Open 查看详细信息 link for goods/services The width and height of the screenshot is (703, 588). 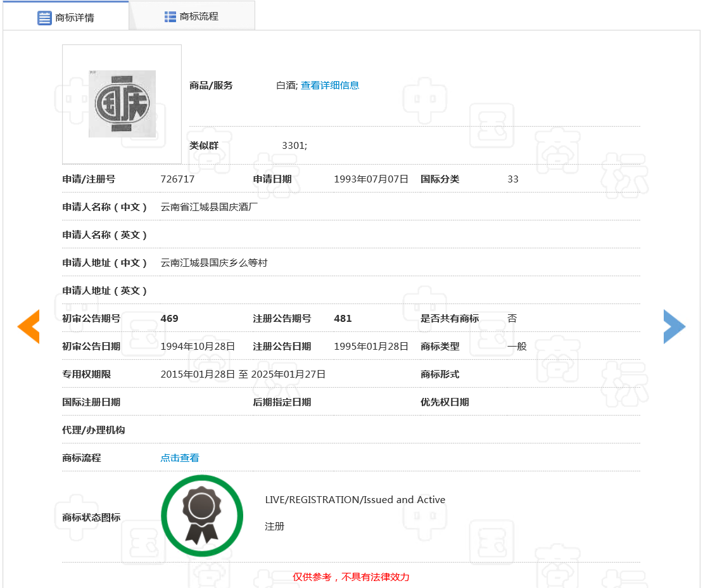pyautogui.click(x=329, y=85)
